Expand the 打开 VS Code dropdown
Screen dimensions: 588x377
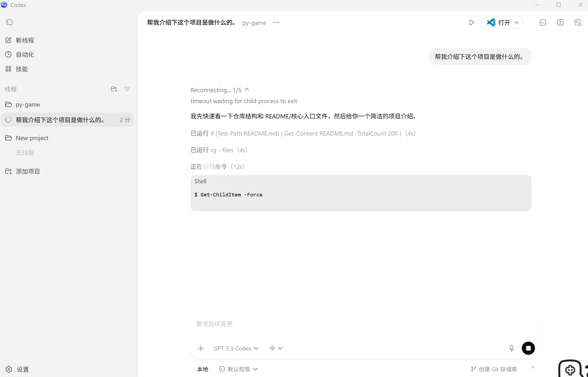pyautogui.click(x=516, y=23)
